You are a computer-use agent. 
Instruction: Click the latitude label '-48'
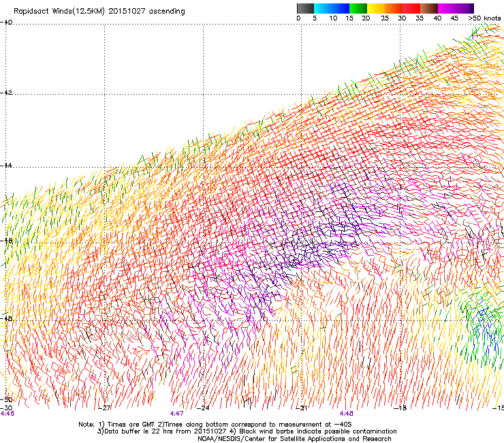tap(6, 318)
